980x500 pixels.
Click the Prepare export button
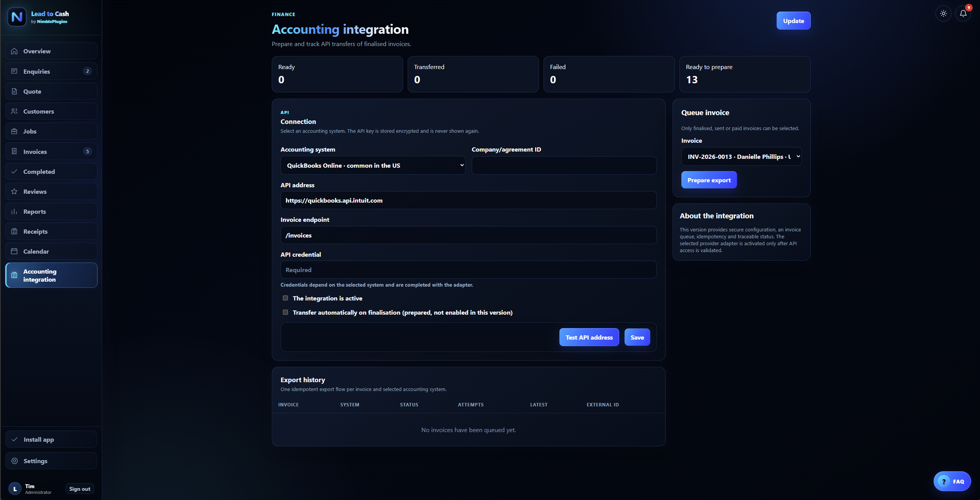coord(709,180)
